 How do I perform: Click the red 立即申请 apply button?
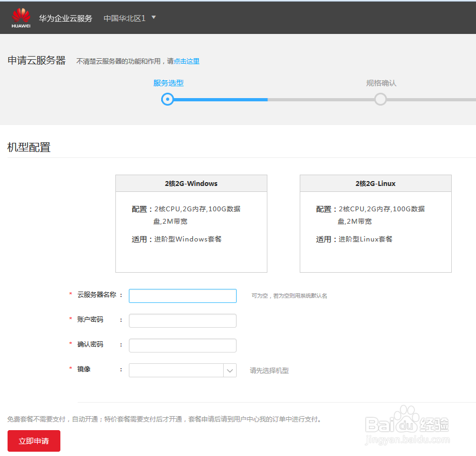tap(33, 440)
